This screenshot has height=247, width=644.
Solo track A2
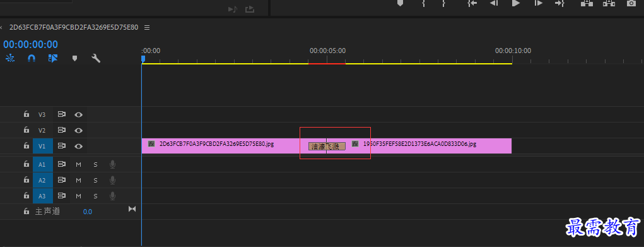click(x=95, y=180)
